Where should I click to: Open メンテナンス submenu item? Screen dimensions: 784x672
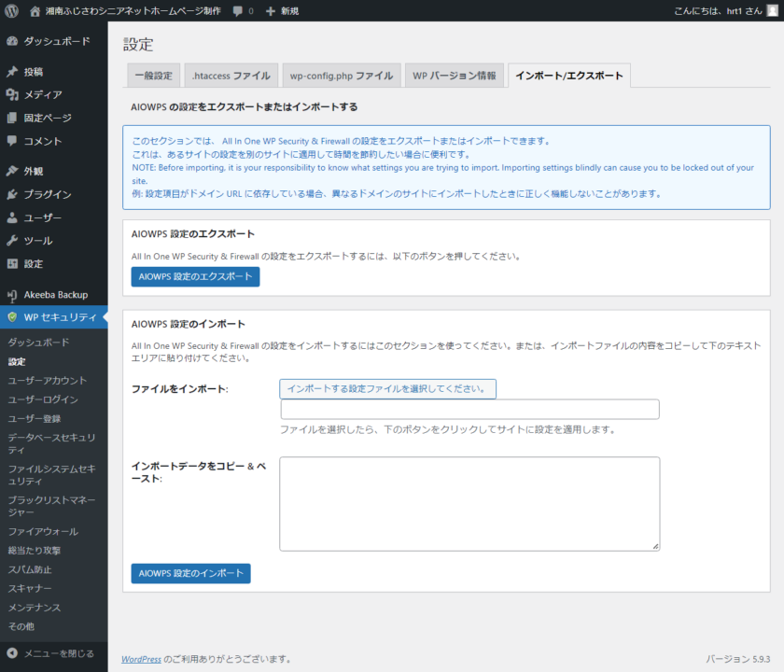[x=34, y=608]
